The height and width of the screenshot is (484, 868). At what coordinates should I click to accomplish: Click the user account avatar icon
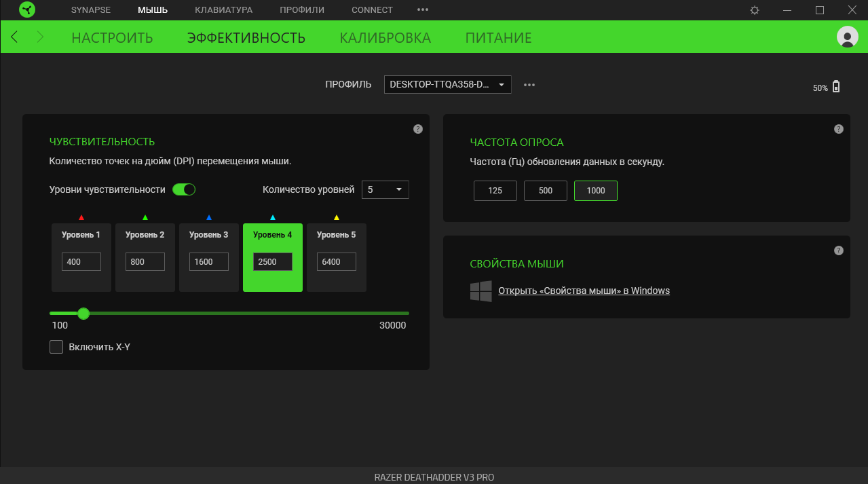coord(847,37)
